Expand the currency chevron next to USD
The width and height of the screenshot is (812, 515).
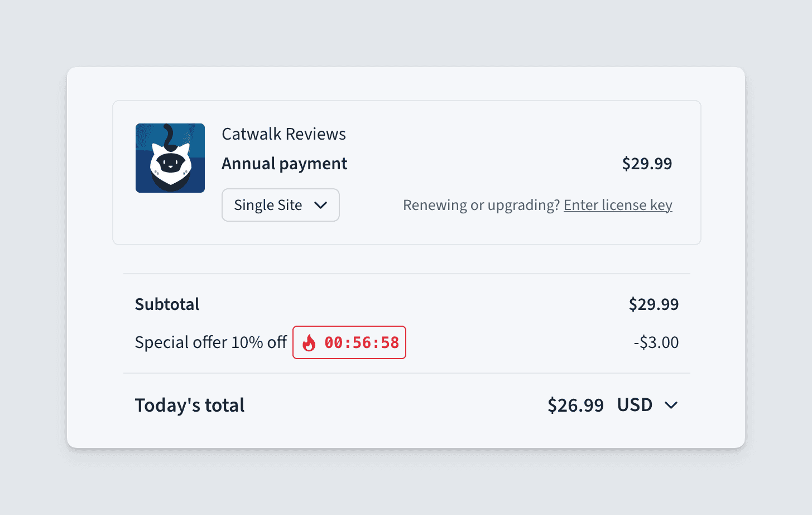(x=671, y=406)
